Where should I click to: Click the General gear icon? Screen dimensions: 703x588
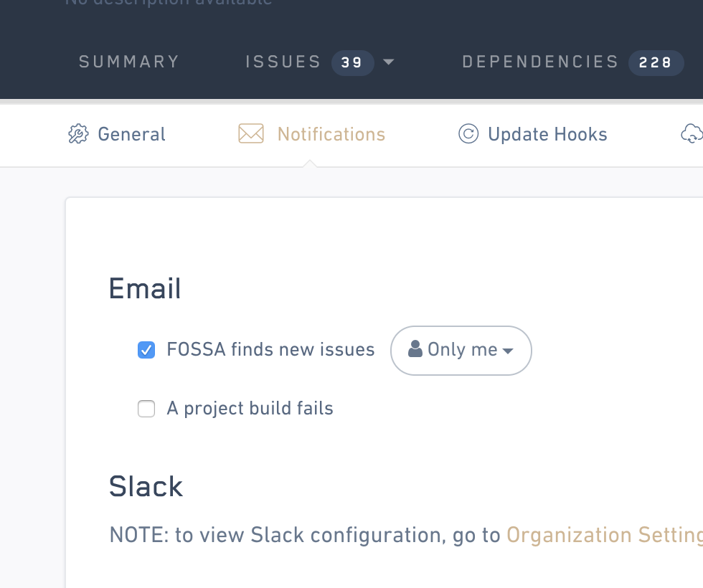click(77, 134)
